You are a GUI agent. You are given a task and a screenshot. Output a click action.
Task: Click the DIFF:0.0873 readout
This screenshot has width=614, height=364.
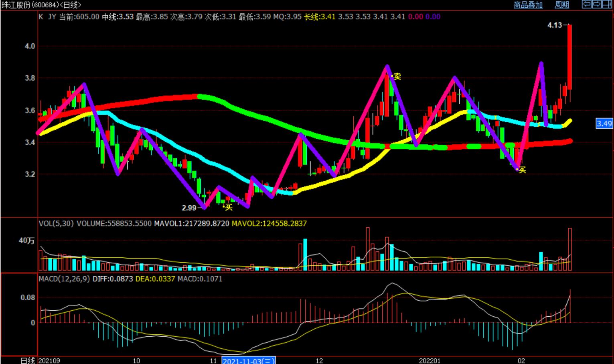point(113,279)
